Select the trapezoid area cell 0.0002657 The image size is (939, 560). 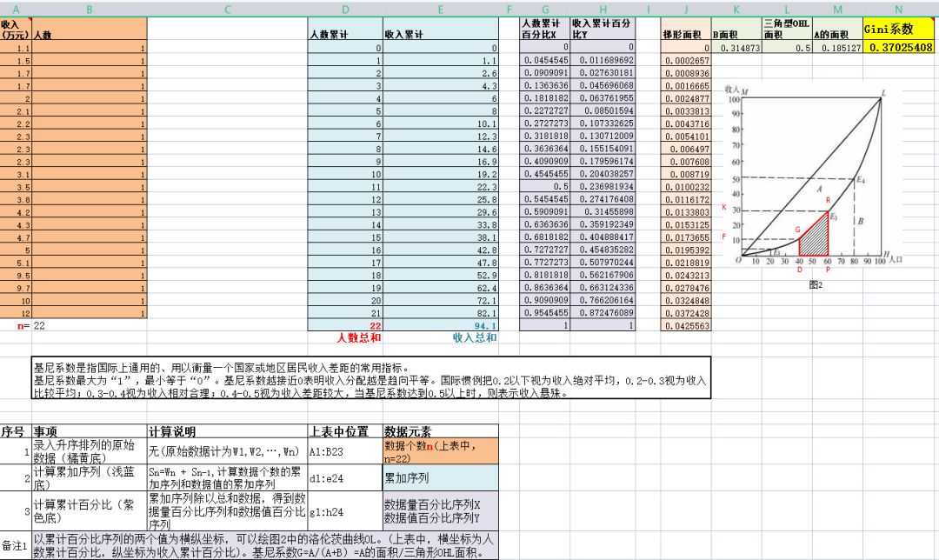point(686,61)
